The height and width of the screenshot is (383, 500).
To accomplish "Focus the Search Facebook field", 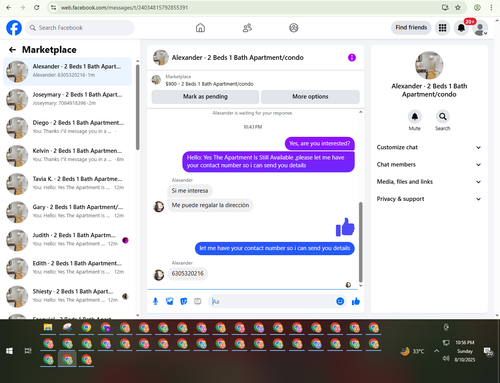I will [x=80, y=28].
